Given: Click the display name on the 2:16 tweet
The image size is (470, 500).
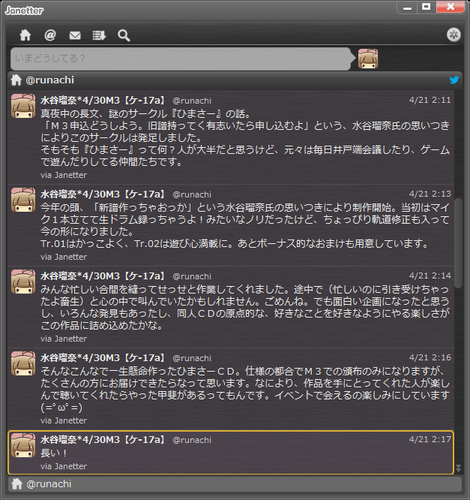Looking at the screenshot, I should (x=103, y=358).
